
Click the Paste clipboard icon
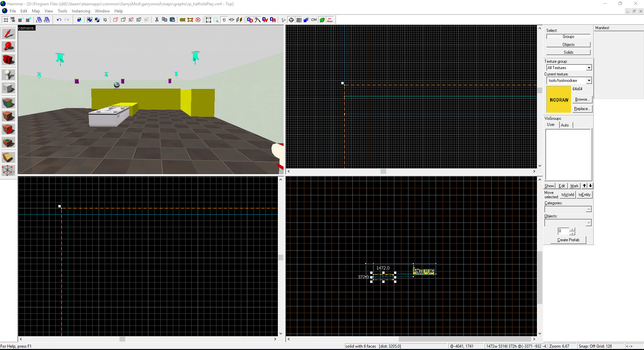172,20
